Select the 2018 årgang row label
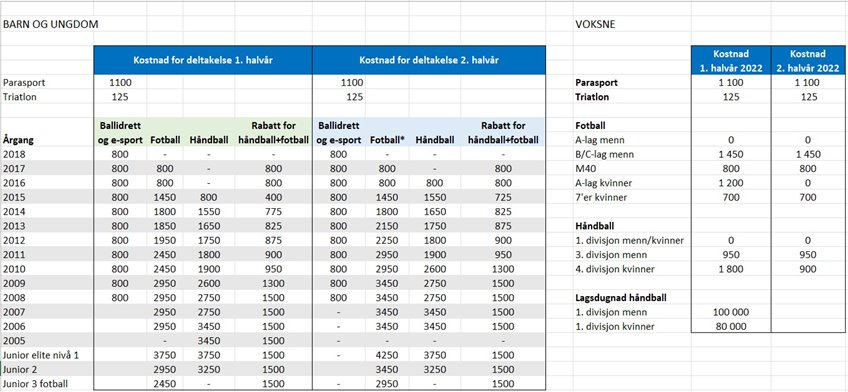848x392 pixels. pyautogui.click(x=13, y=154)
